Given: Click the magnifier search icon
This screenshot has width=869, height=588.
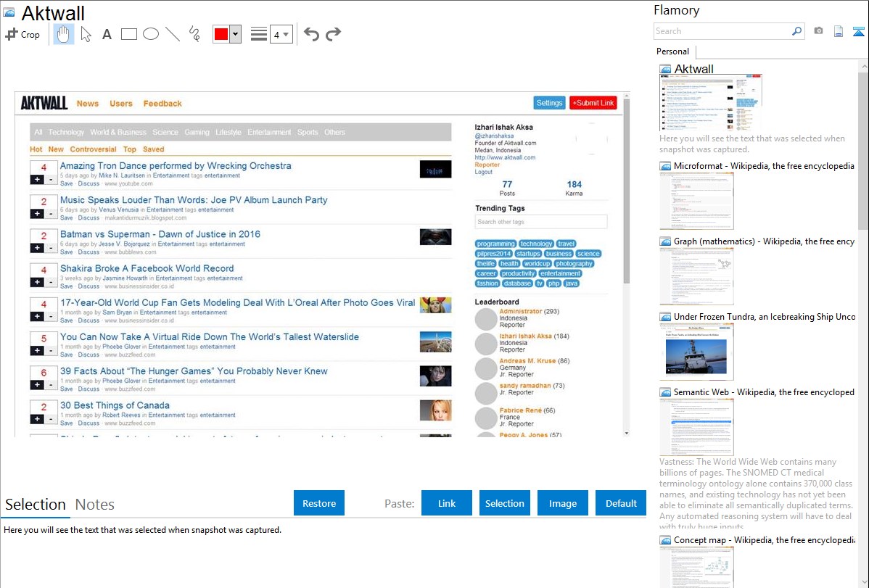Looking at the screenshot, I should 796,31.
